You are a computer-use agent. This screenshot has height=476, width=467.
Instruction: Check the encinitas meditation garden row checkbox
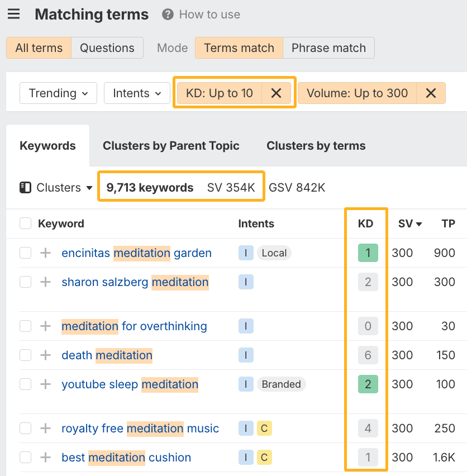(26, 253)
